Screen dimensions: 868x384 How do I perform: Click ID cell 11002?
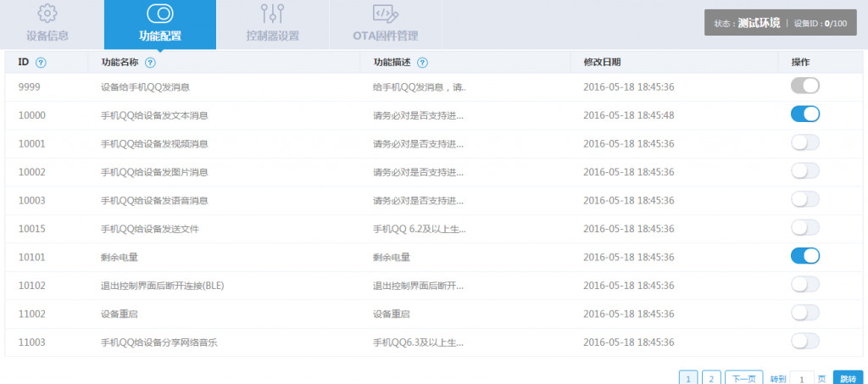(32, 314)
